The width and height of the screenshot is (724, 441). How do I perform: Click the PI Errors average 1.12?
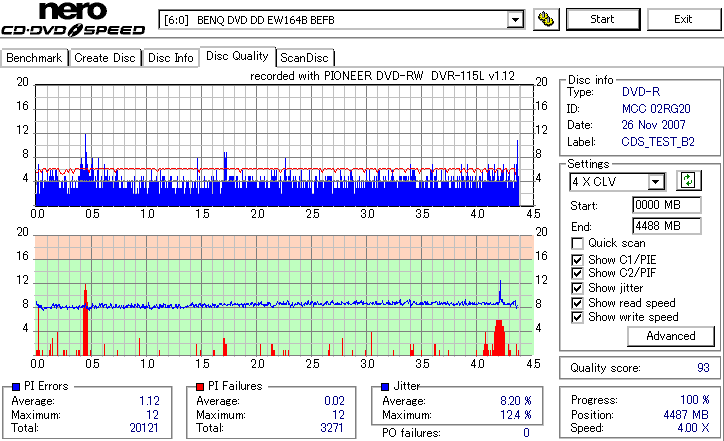click(149, 401)
